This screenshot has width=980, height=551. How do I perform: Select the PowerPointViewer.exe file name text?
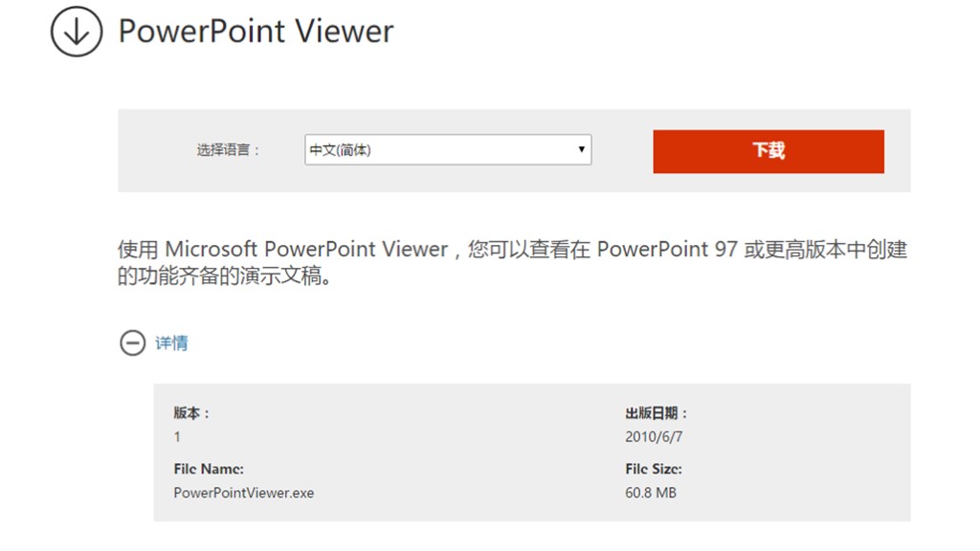point(243,494)
